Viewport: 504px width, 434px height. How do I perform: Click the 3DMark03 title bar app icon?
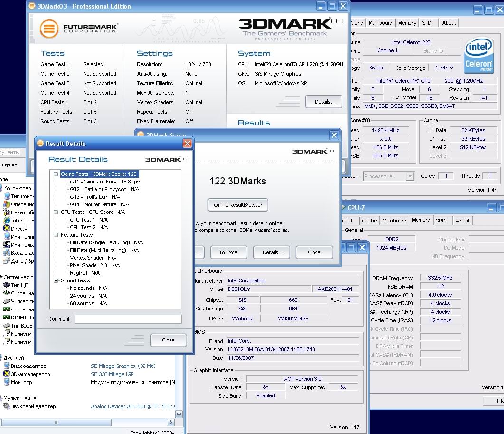point(31,6)
